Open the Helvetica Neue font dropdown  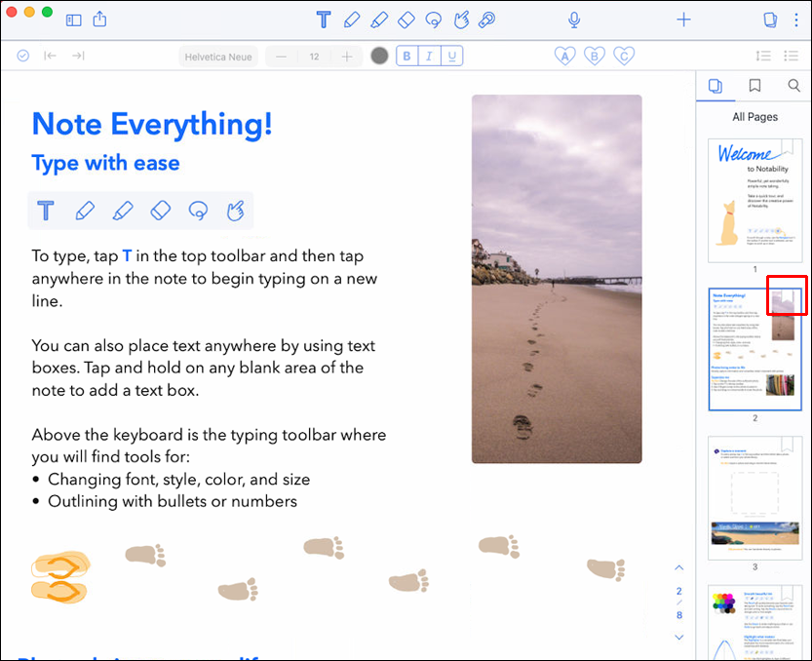pos(218,57)
